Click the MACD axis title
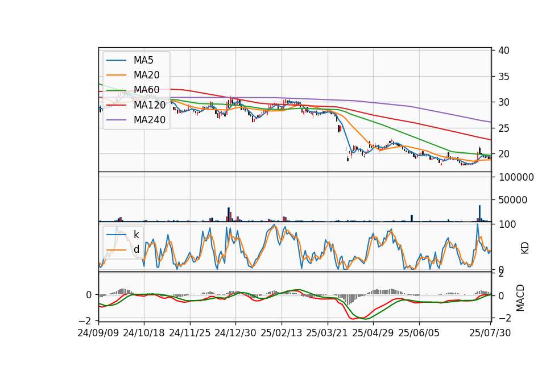 pyautogui.click(x=520, y=298)
